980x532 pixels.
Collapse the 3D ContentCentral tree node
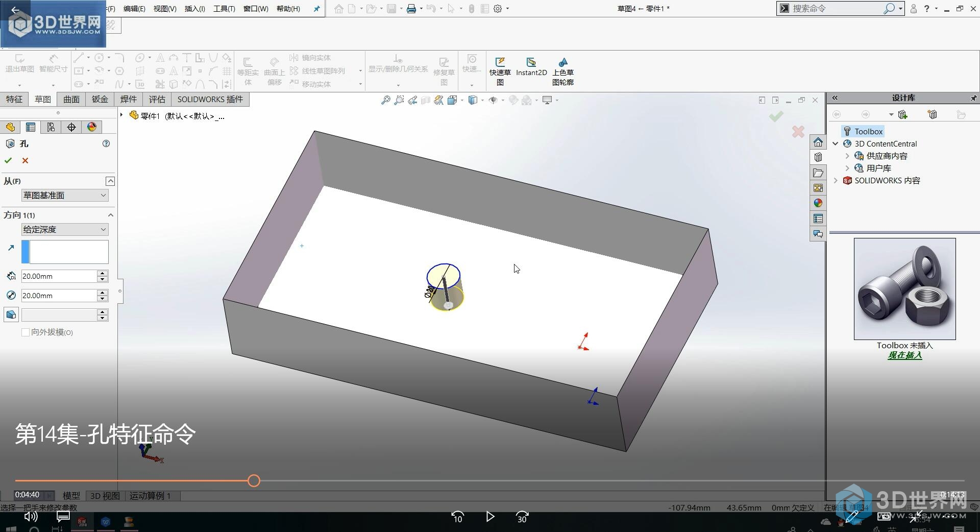[836, 144]
